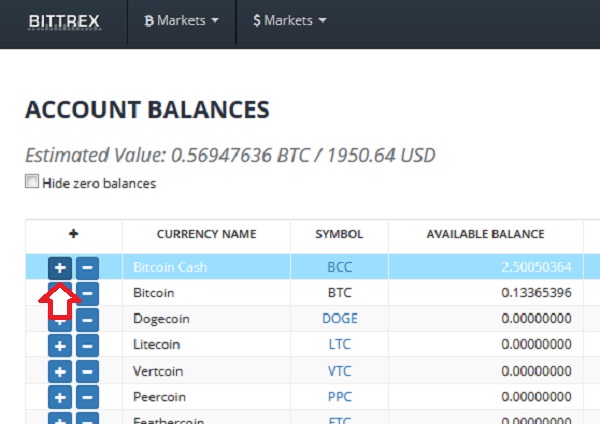Open the BCC symbol link
This screenshot has height=424, width=600.
point(339,267)
